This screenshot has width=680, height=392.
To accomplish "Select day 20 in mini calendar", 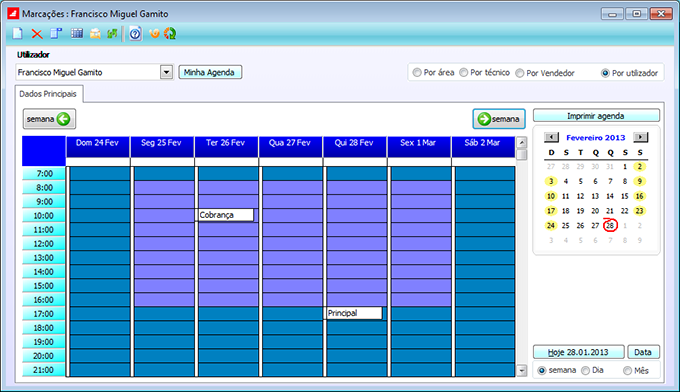I will [595, 211].
